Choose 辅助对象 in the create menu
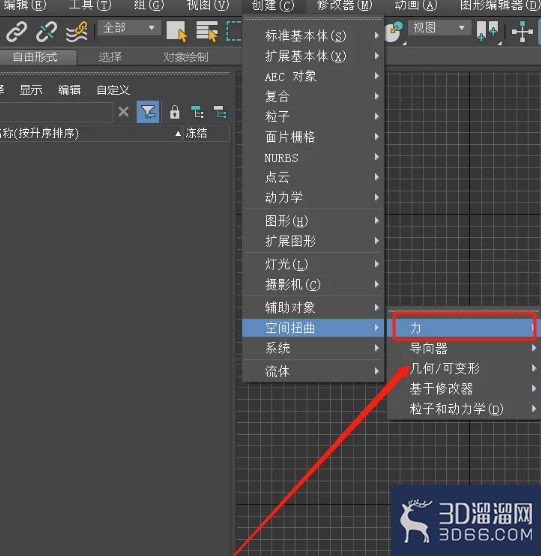Screen dimensions: 541x556 pyautogui.click(x=313, y=307)
